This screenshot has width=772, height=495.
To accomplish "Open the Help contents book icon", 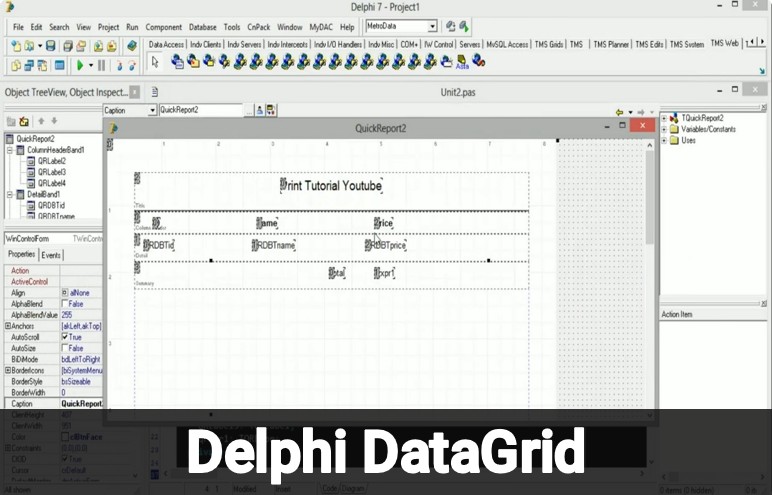I will tap(131, 46).
